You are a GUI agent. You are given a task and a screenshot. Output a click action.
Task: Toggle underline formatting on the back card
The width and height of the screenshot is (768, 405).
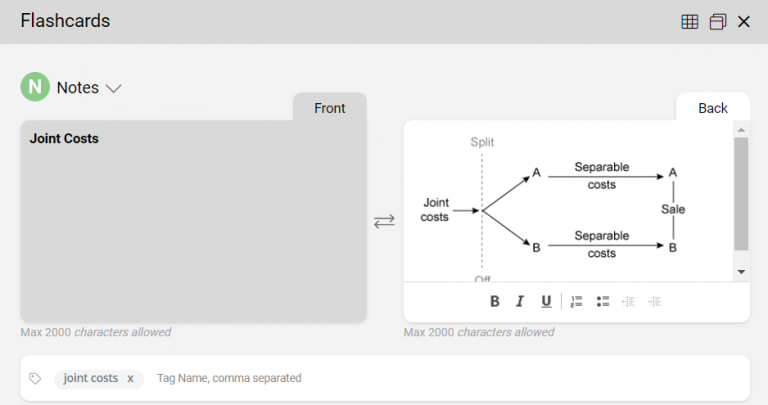coord(546,301)
